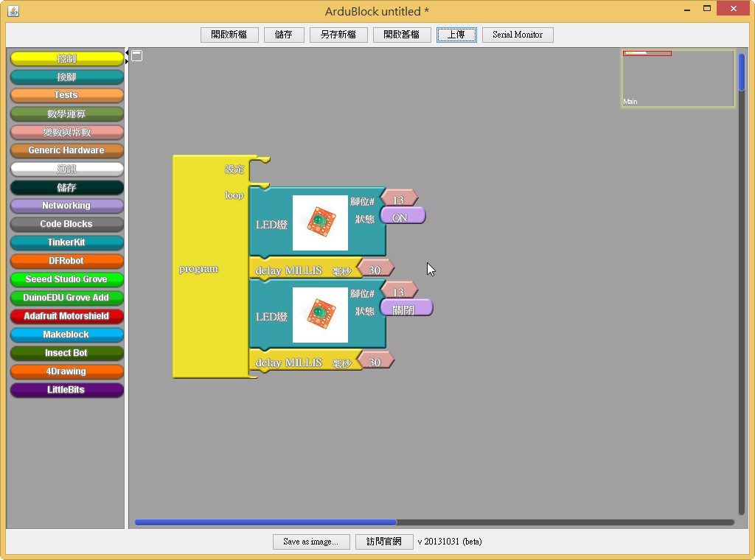Open the Serial Monitor

pos(517,35)
